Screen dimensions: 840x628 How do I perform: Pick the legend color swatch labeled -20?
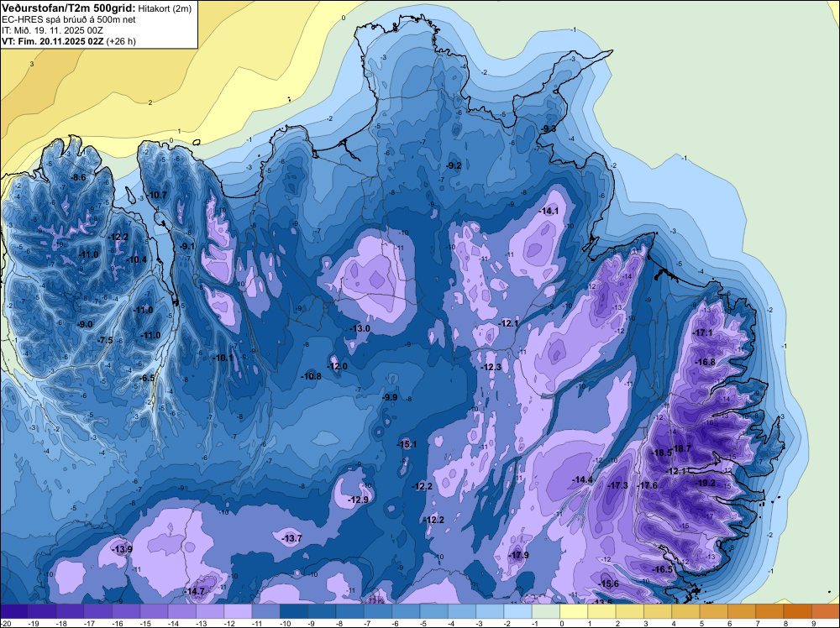coord(14,611)
